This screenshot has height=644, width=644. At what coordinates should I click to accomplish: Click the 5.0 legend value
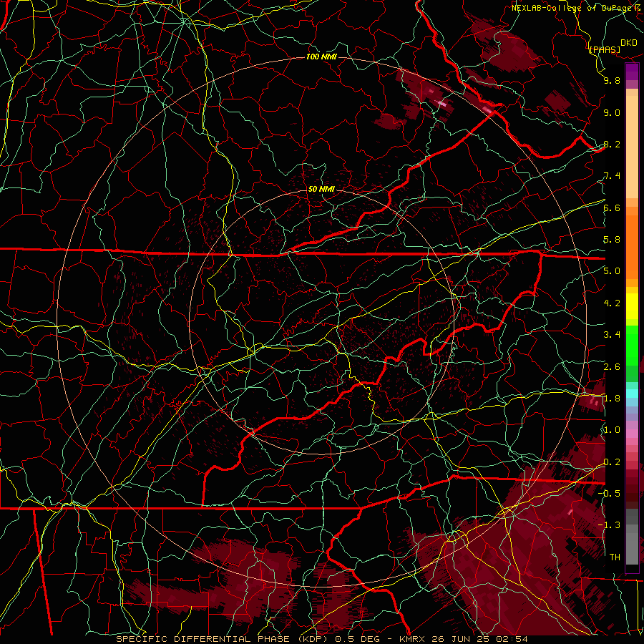[x=612, y=271]
